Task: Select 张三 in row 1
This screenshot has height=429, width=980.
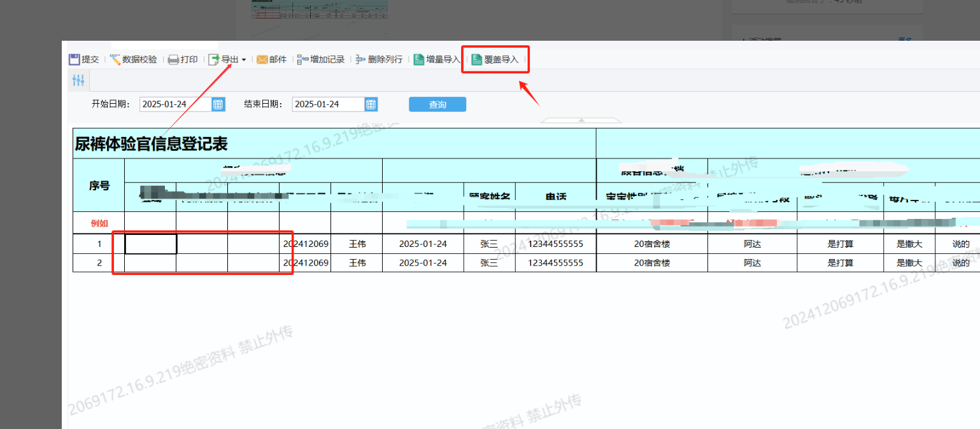Action: point(489,244)
